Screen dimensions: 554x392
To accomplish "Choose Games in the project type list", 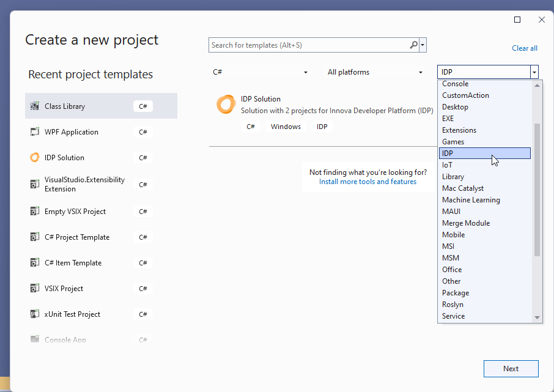I will (x=453, y=142).
